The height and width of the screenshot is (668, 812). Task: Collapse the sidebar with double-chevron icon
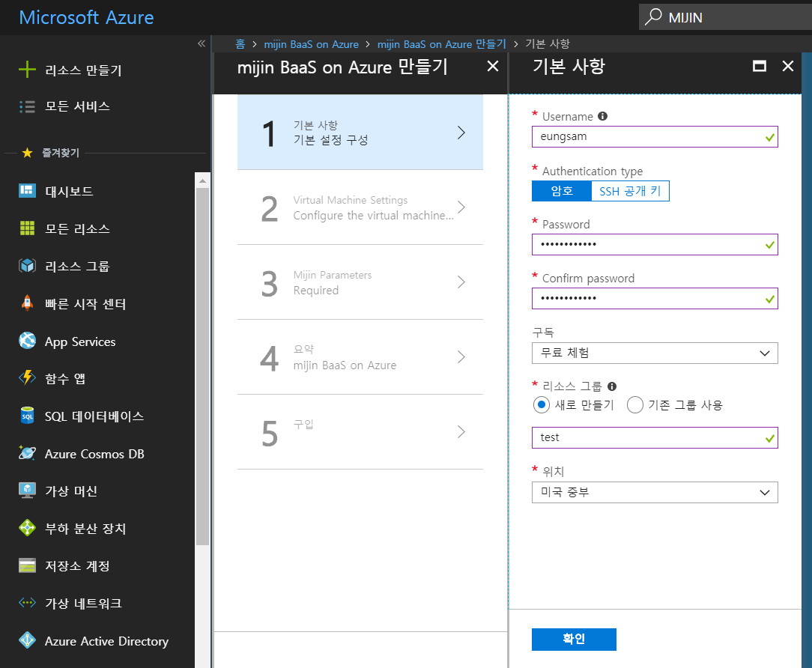click(x=202, y=43)
